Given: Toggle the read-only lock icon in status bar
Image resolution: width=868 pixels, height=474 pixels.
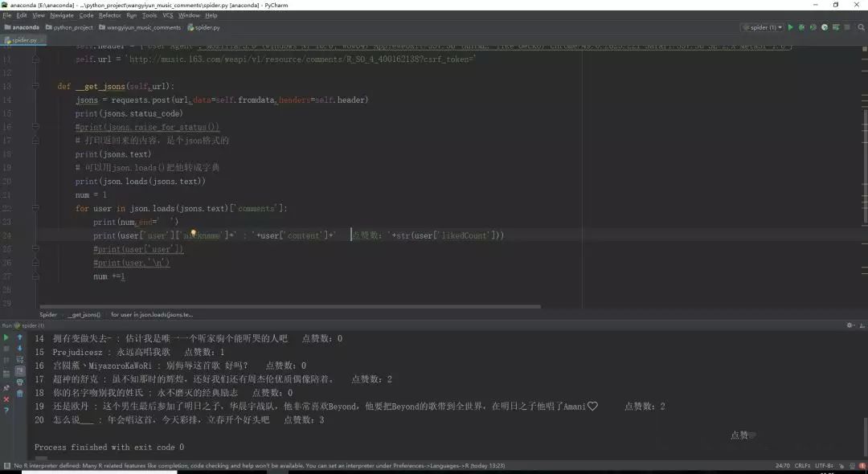Looking at the screenshot, I should pos(841,466).
